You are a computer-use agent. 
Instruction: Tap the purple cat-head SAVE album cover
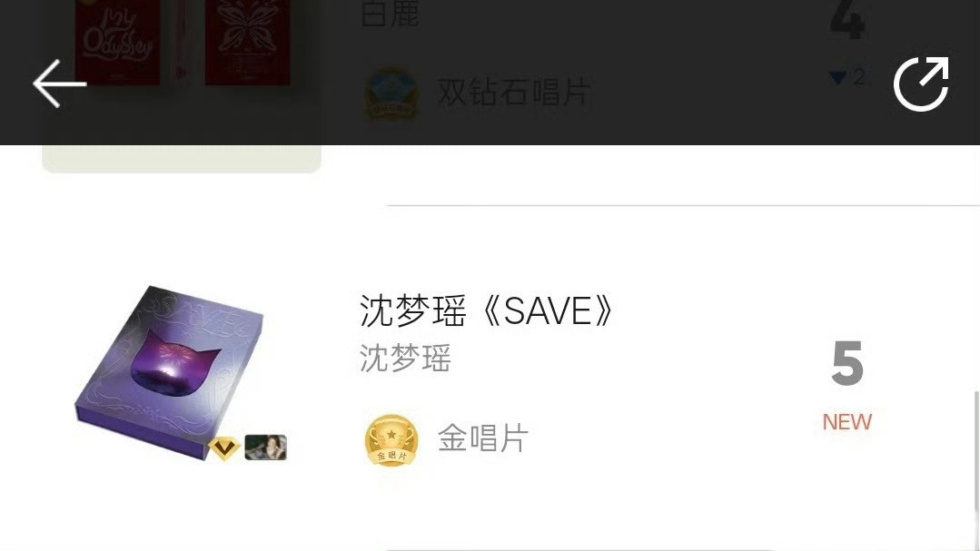[169, 372]
